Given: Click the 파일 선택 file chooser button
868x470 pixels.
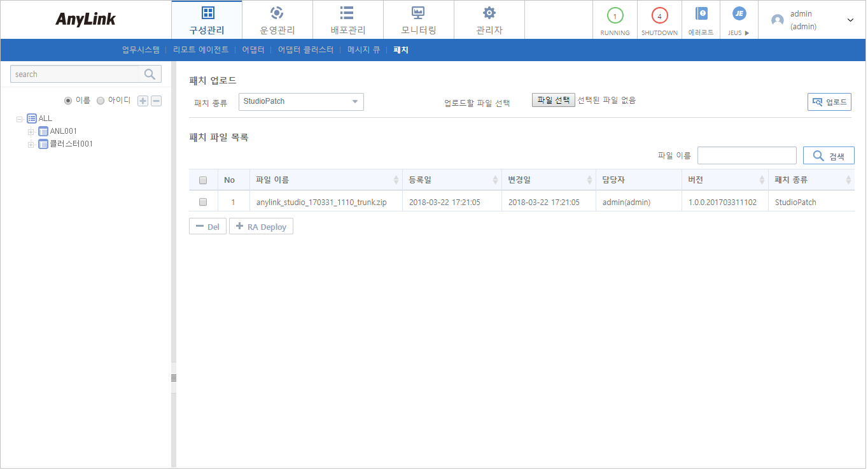Looking at the screenshot, I should 553,101.
